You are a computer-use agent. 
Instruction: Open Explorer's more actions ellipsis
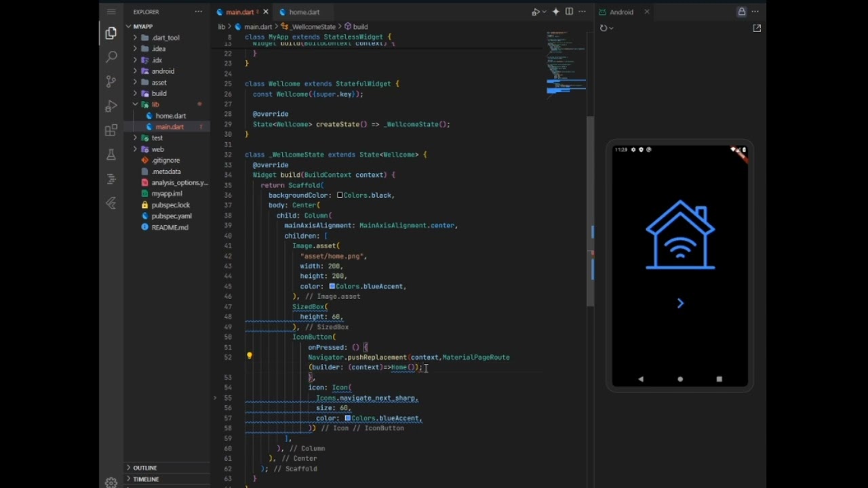199,12
